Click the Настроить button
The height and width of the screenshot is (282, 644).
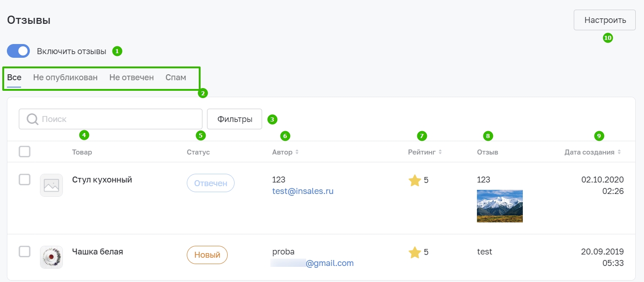click(605, 20)
